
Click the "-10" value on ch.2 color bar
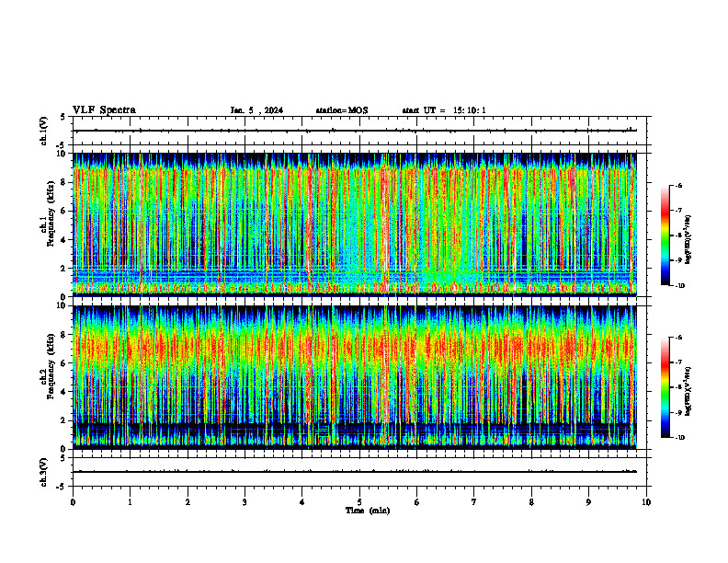coord(679,438)
